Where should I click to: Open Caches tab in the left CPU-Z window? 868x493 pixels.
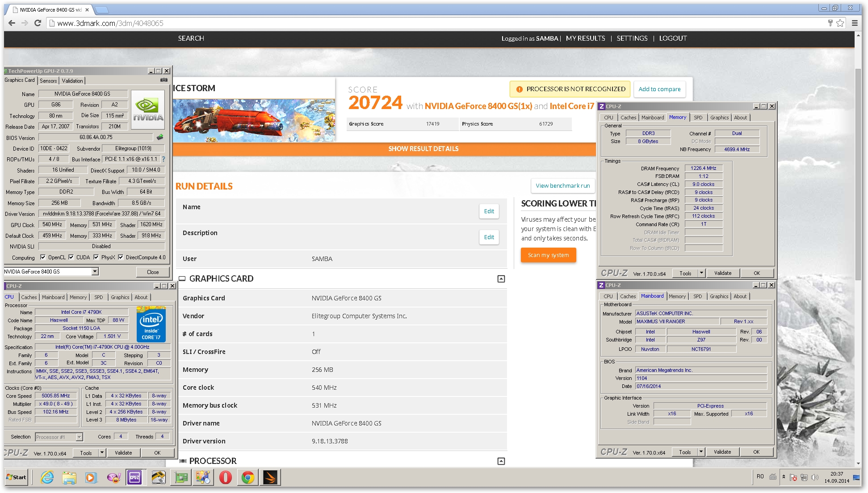tap(29, 297)
